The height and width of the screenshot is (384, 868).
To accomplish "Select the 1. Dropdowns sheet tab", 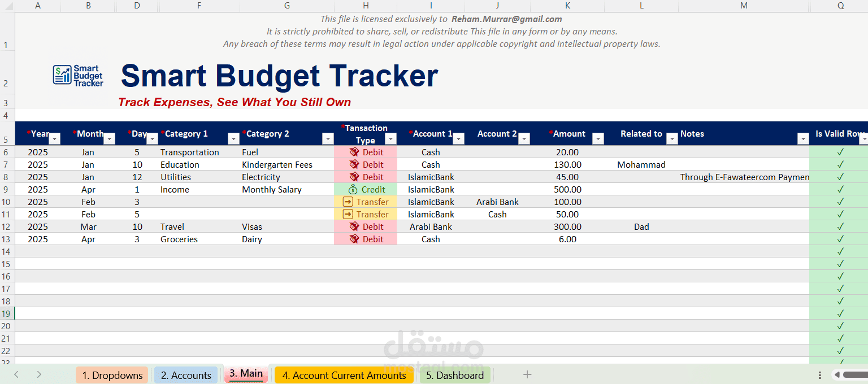I will pyautogui.click(x=112, y=376).
